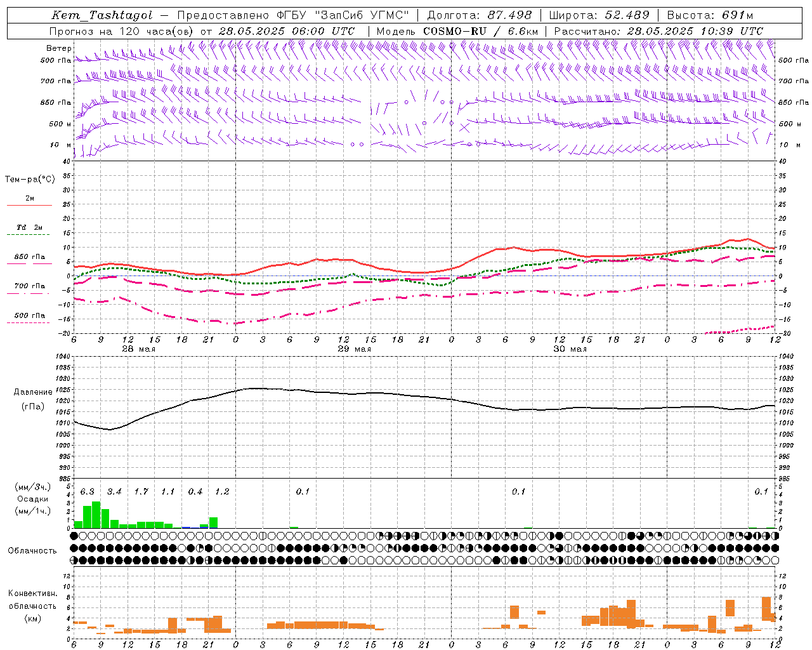Click the Рассчитано: 28.05.2025 10:39 UTC timestamp

(658, 30)
